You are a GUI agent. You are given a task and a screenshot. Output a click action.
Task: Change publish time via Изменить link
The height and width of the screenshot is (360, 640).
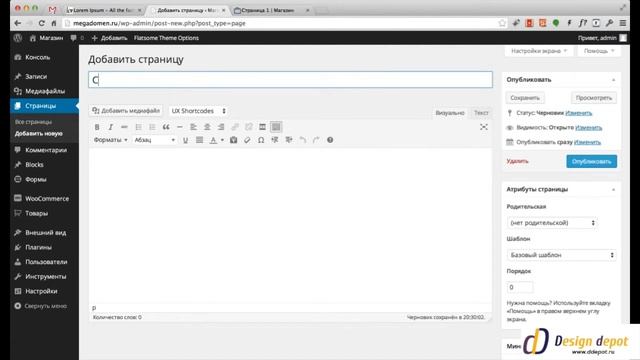[587, 142]
